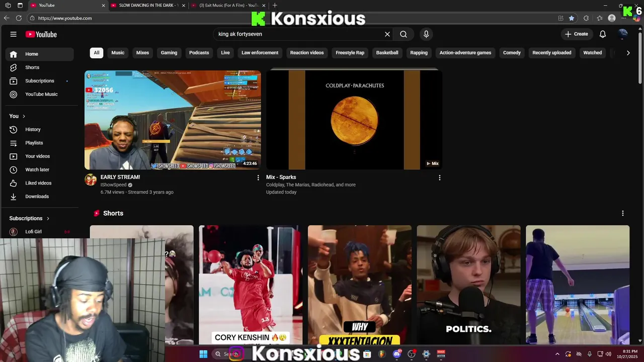Start voice search with the microphone

[x=426, y=34]
